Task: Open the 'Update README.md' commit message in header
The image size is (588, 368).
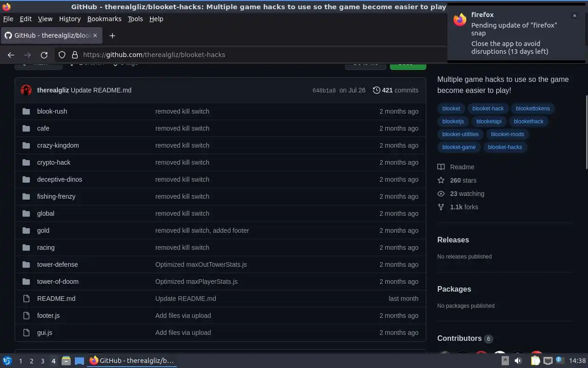Action: pyautogui.click(x=101, y=90)
